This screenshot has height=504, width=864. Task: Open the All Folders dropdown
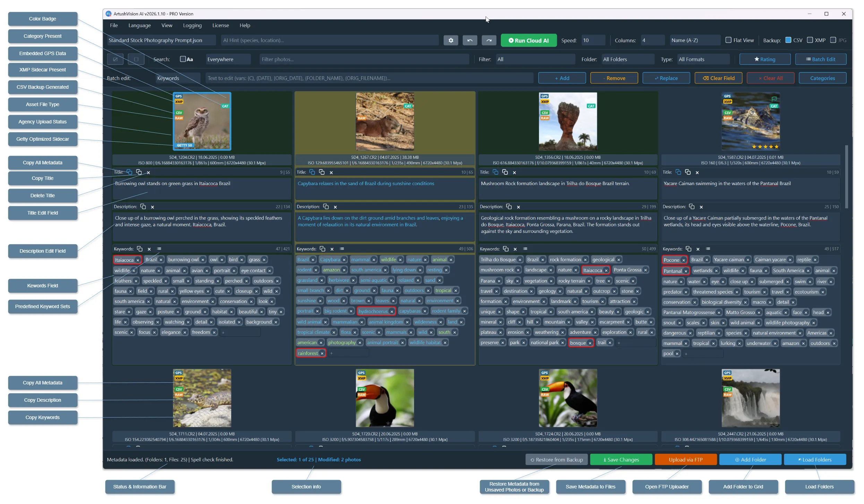tap(628, 59)
